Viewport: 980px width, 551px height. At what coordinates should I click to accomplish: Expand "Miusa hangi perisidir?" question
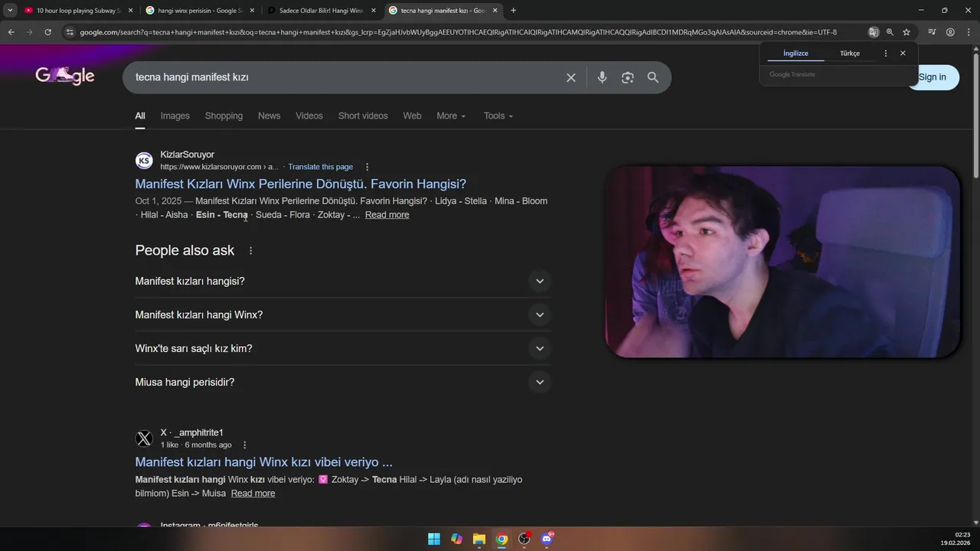343,382
